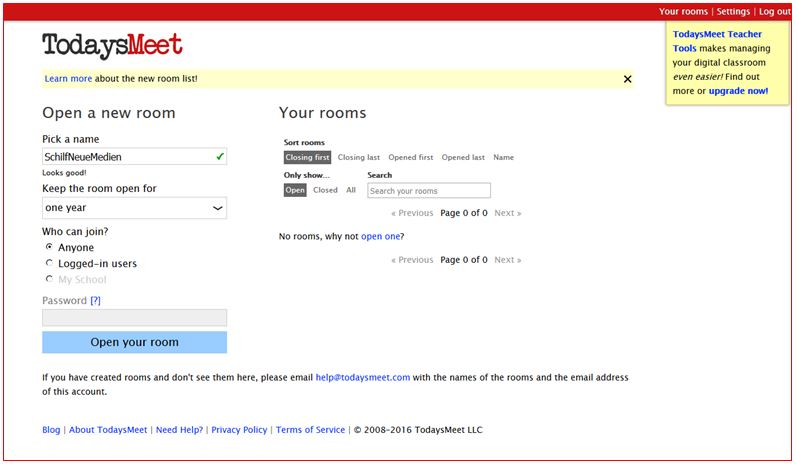Open About TodaysMeet footer link
The height and width of the screenshot is (464, 797).
[x=108, y=430]
